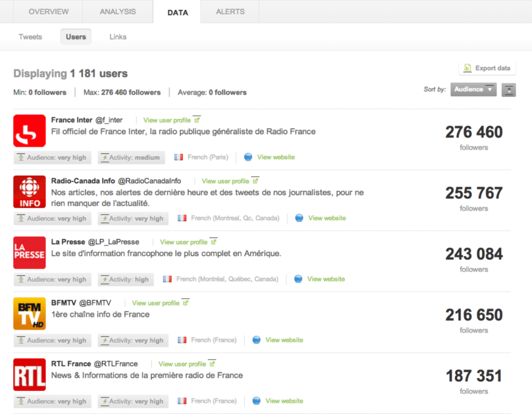Click the BFMTV @BFMTV name
The height and width of the screenshot is (414, 532).
81,303
